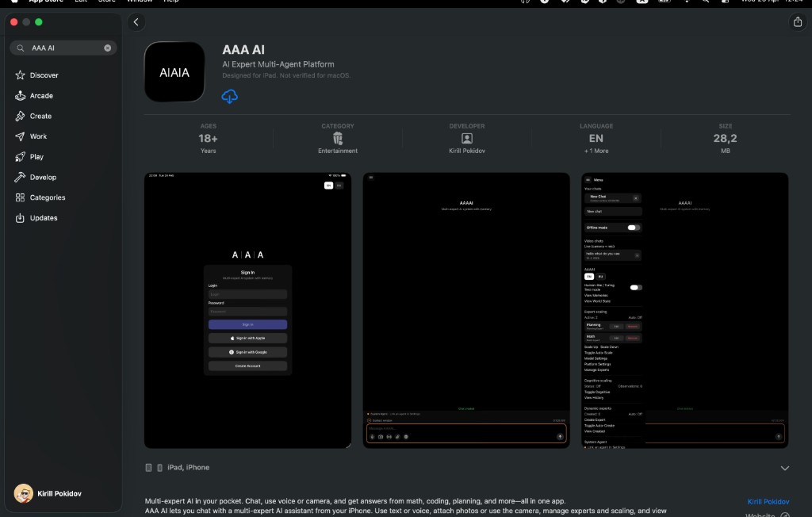Open the empty chat screenshot thumbnail

[x=466, y=310]
